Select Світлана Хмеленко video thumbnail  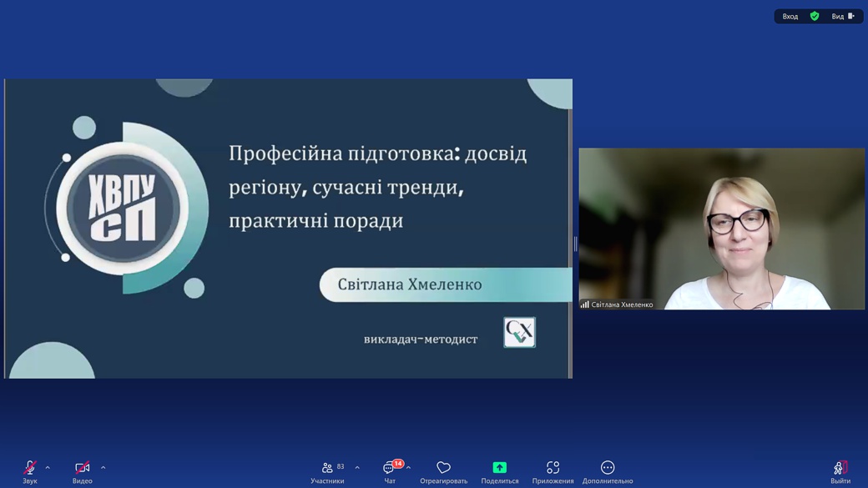pyautogui.click(x=721, y=229)
